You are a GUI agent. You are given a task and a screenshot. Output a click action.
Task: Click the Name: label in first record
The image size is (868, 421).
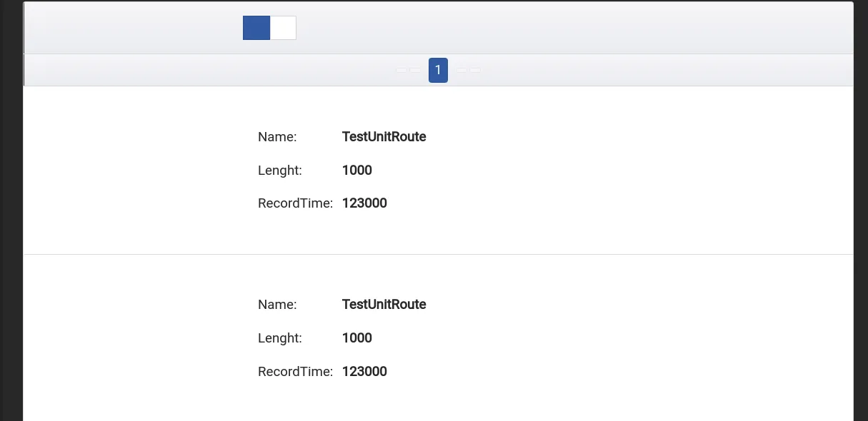(277, 136)
